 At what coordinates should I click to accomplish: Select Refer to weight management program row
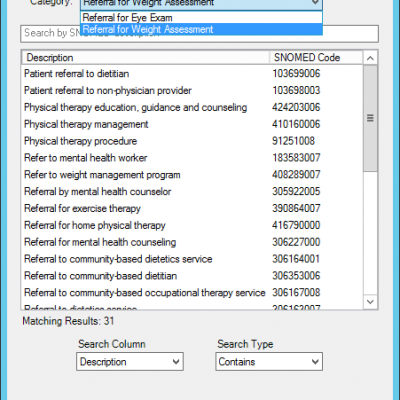192,175
